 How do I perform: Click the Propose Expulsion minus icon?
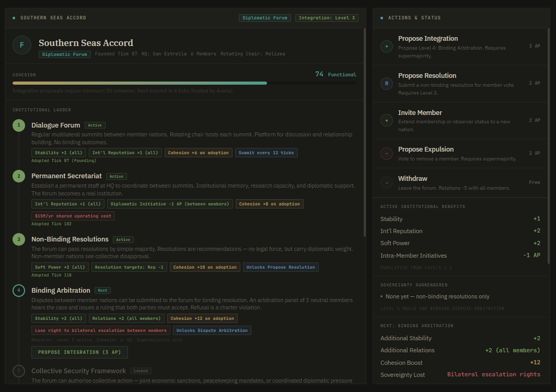click(x=387, y=154)
